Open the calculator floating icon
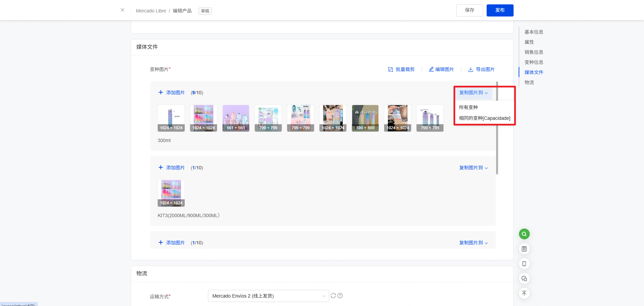This screenshot has width=644, height=306. pos(524,249)
